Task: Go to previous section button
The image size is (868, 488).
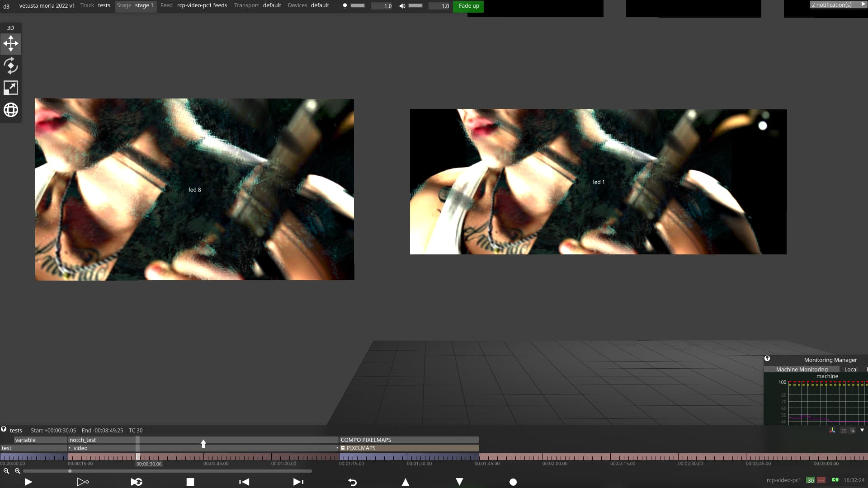Action: pyautogui.click(x=244, y=482)
